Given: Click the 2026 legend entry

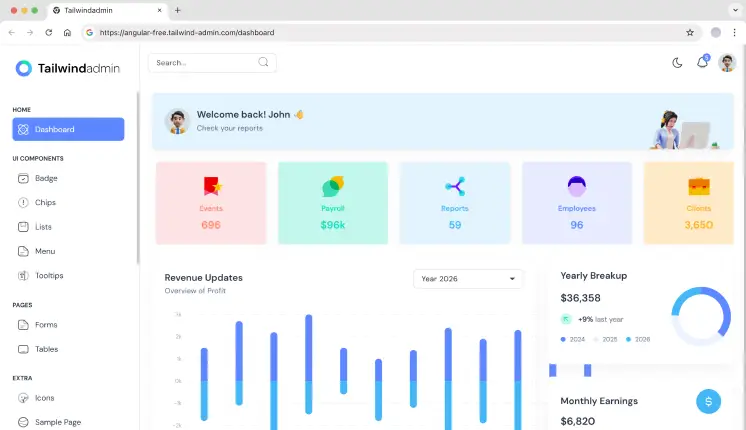Looking at the screenshot, I should (x=638, y=339).
